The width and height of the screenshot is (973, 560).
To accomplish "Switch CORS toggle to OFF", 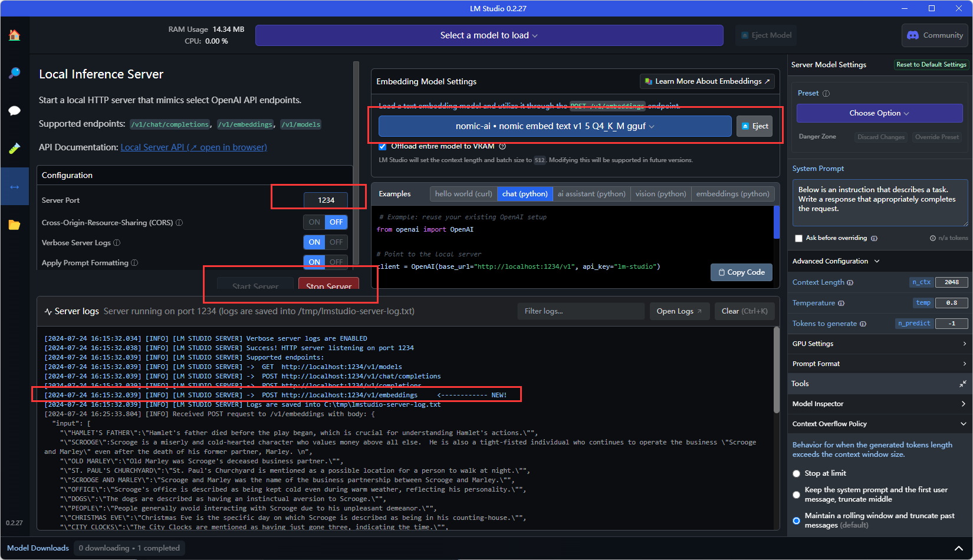I will tap(336, 222).
